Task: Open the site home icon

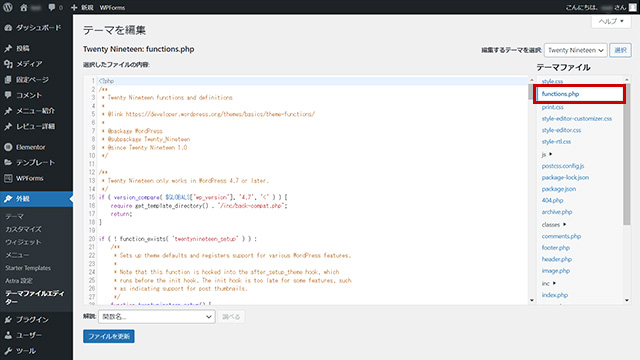Action: pyautogui.click(x=24, y=7)
